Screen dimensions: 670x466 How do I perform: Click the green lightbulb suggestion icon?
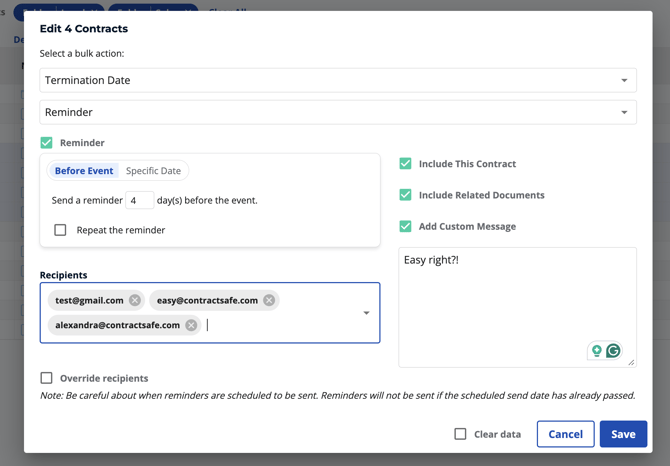click(596, 351)
